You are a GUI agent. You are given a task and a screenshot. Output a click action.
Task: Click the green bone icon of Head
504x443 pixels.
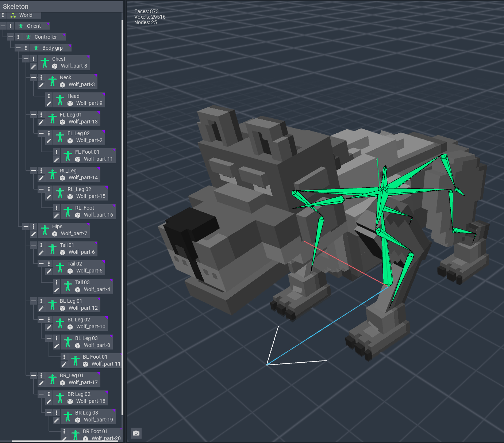pyautogui.click(x=60, y=100)
